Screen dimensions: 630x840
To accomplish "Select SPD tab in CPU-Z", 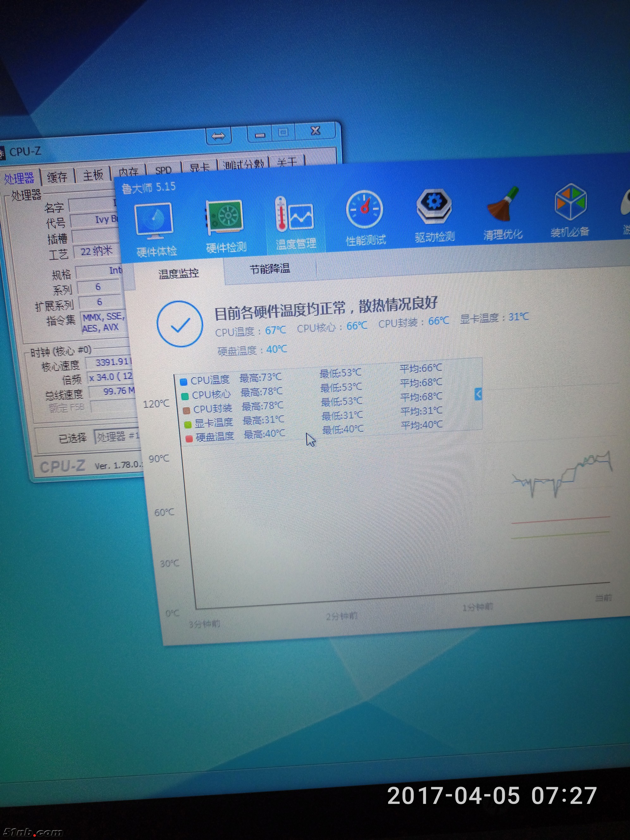I will click(x=163, y=170).
